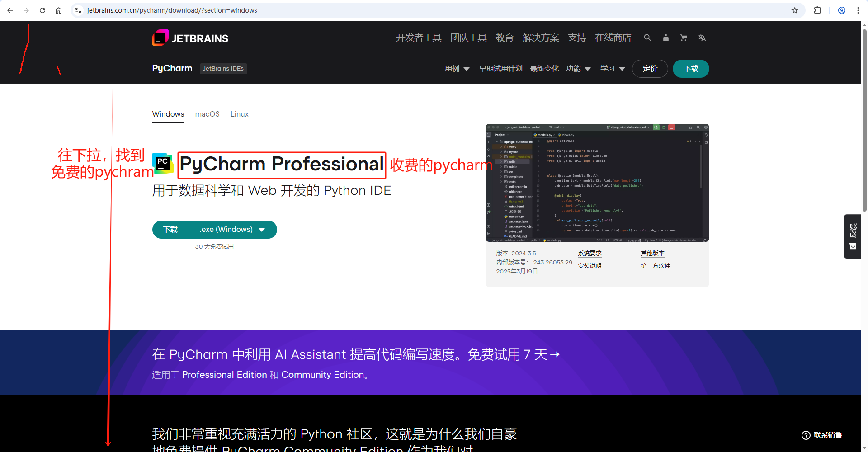868x452 pixels.
Task: Open Chrome's three-dot menu
Action: pyautogui.click(x=858, y=10)
